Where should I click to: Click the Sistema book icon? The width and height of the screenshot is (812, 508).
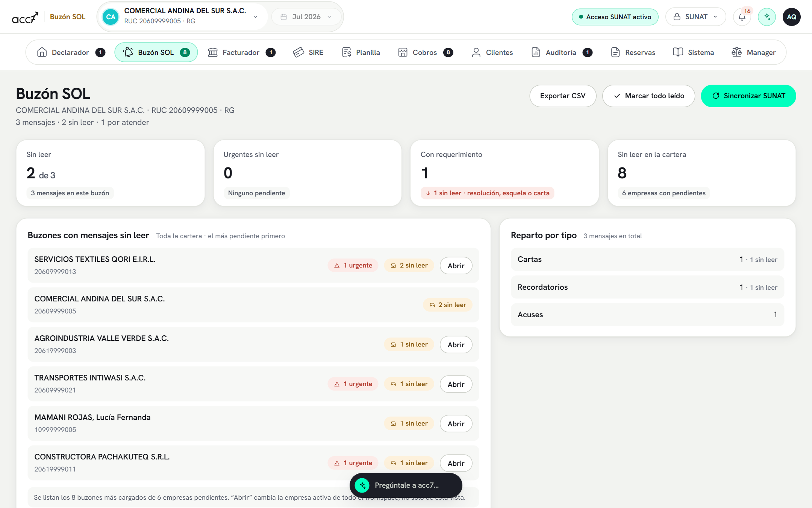[678, 52]
